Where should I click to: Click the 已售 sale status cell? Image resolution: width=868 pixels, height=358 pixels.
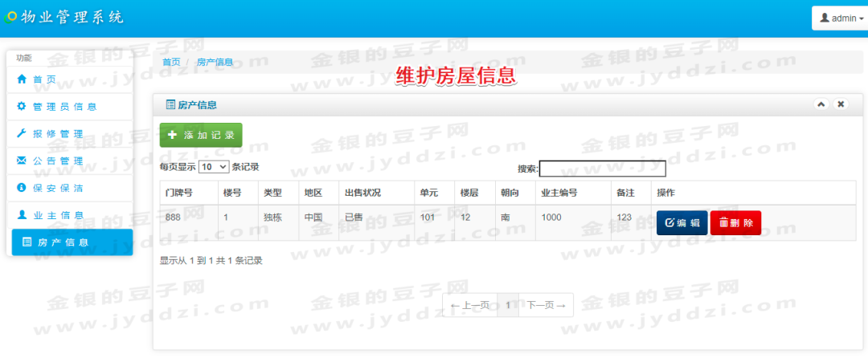pos(376,222)
